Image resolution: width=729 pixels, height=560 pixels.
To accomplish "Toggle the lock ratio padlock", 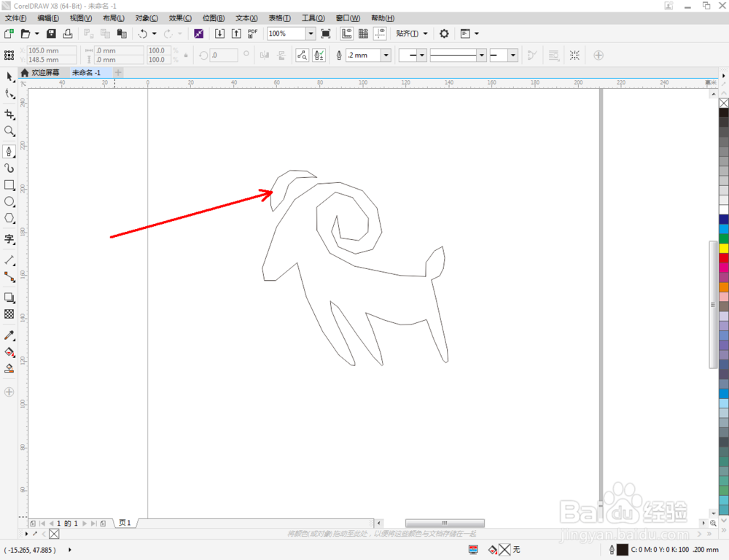I will tap(186, 55).
